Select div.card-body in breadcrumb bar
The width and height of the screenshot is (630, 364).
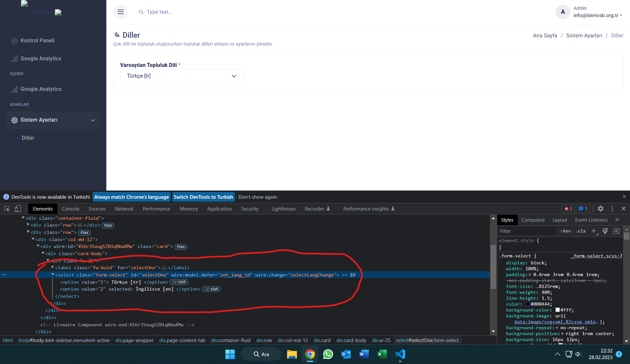click(351, 340)
